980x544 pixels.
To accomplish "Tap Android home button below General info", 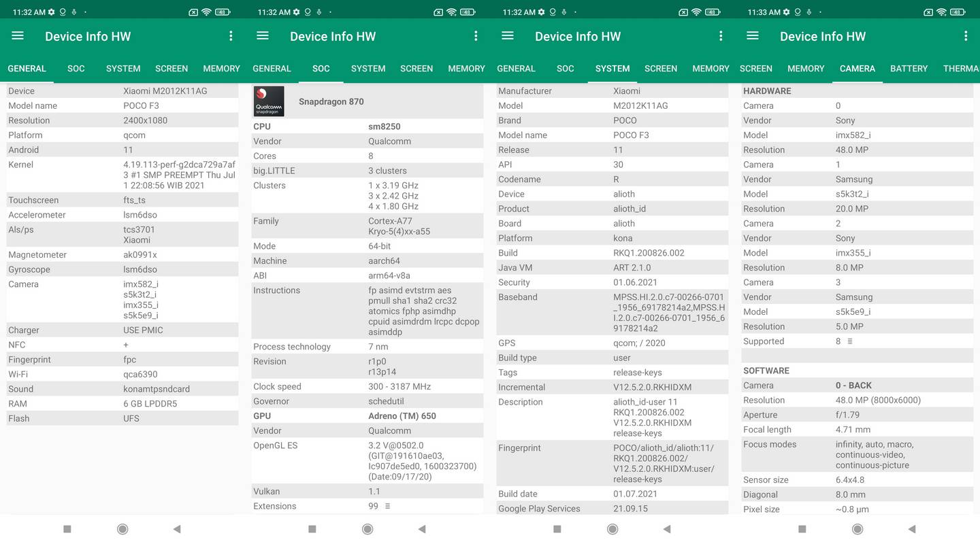I will click(x=122, y=529).
